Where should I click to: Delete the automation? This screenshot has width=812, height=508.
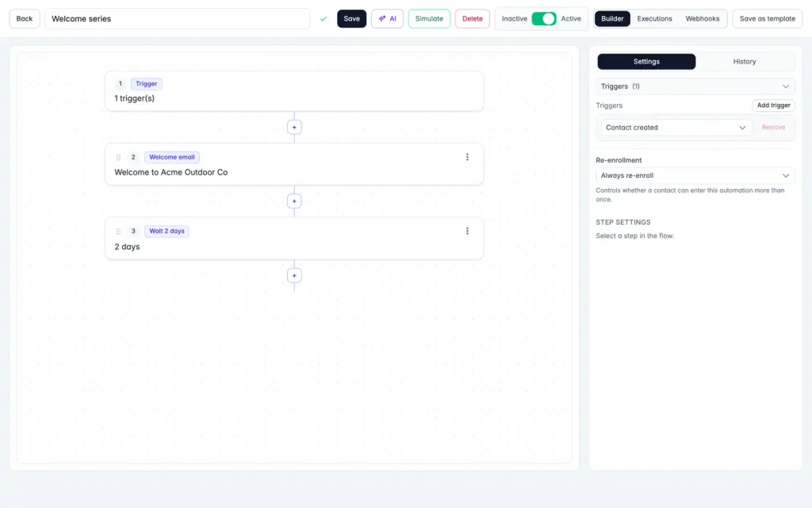473,19
